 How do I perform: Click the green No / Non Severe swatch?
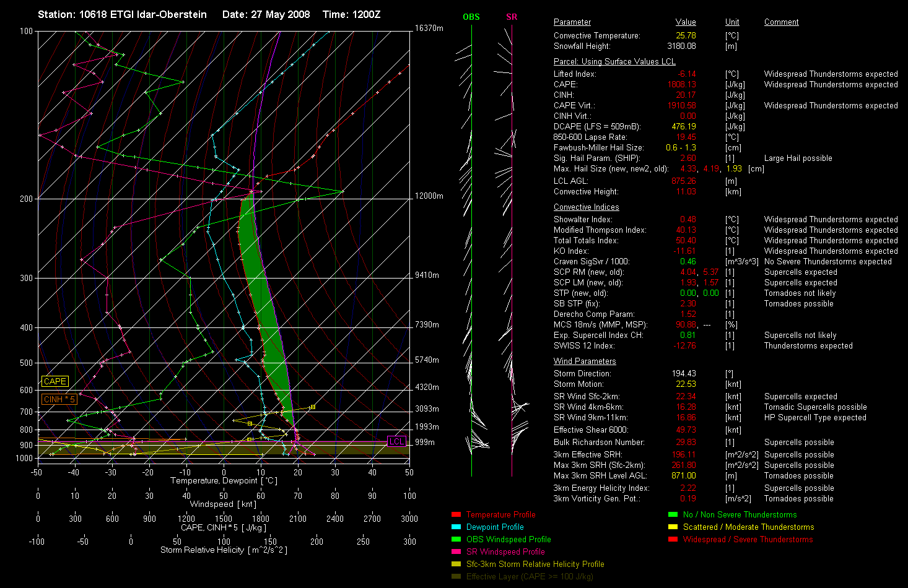coord(673,515)
